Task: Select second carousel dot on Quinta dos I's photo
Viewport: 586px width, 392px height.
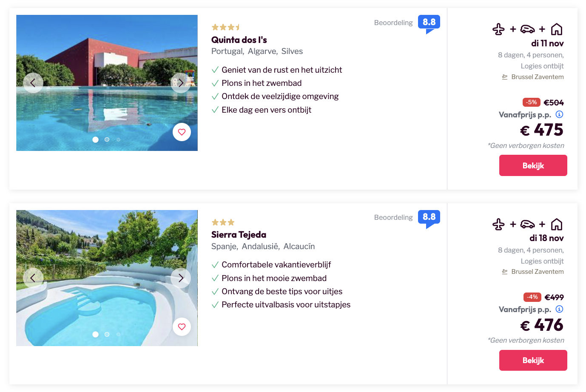Action: click(107, 139)
